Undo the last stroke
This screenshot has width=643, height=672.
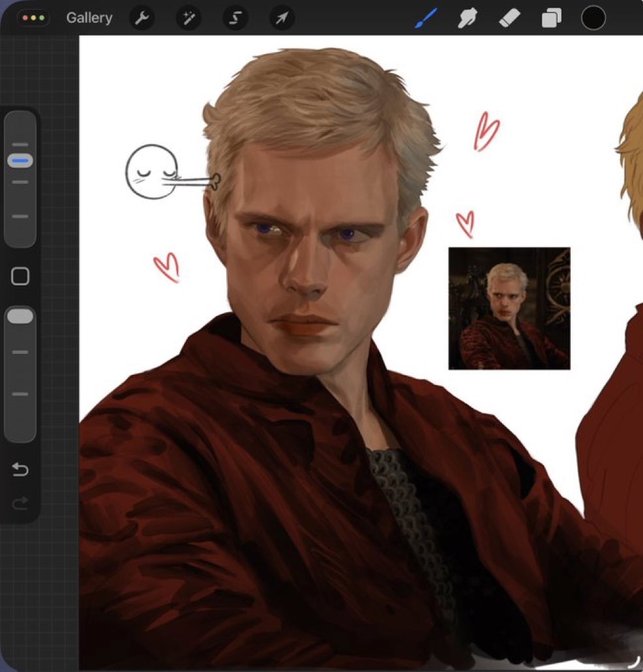[20, 470]
